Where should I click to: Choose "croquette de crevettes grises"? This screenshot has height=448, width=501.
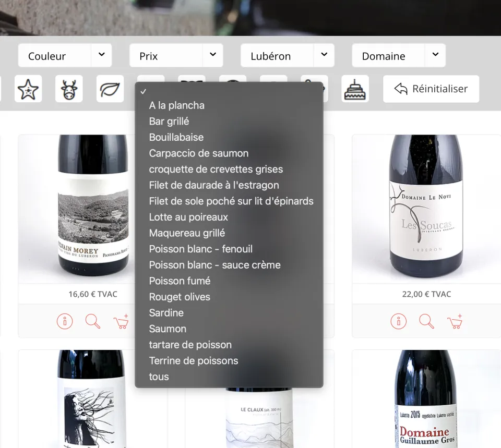[x=229, y=169]
